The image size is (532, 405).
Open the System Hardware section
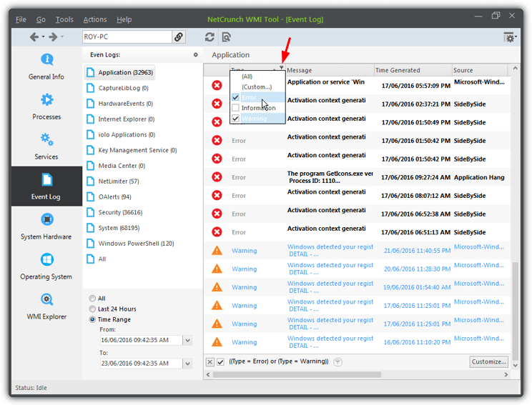click(46, 226)
